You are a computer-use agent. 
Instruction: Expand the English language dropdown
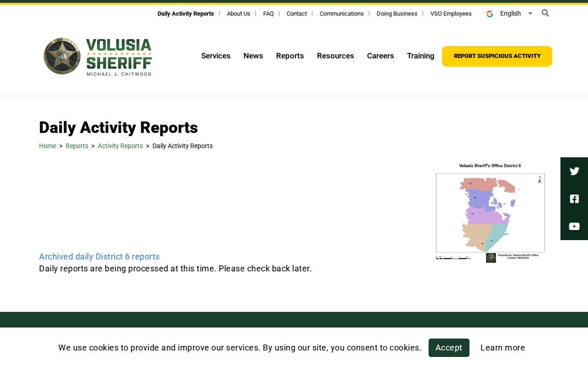click(x=516, y=13)
